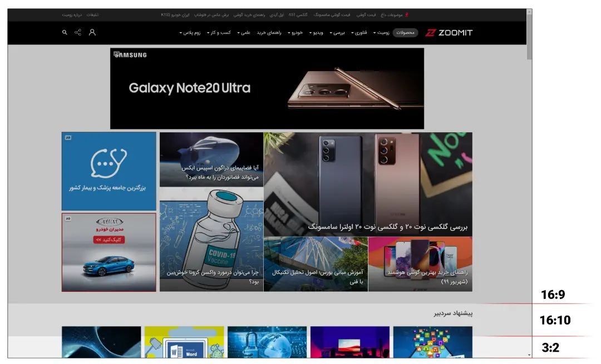Screen dimensions: 601x364
Task: Open the برش عکس در فتوشاپ link
Action: coord(211,15)
